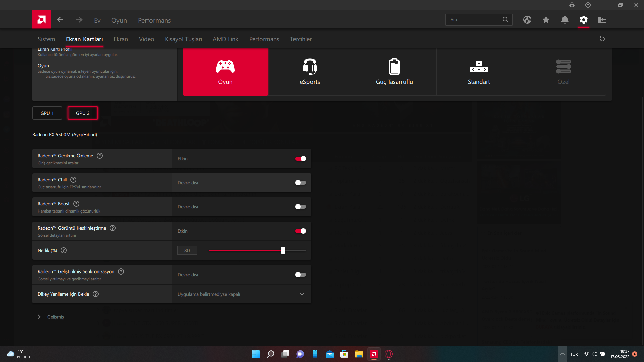Open favorites star icon

point(546,20)
